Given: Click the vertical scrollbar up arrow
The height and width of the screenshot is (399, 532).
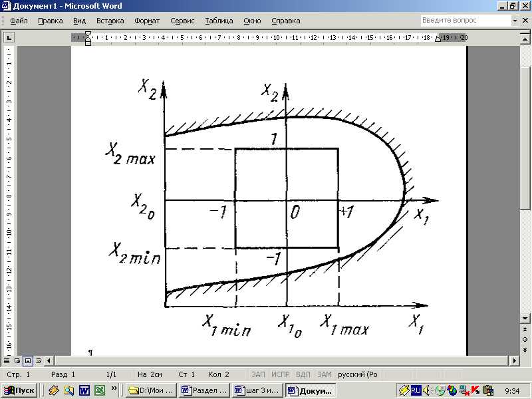Looking at the screenshot, I should [525, 39].
